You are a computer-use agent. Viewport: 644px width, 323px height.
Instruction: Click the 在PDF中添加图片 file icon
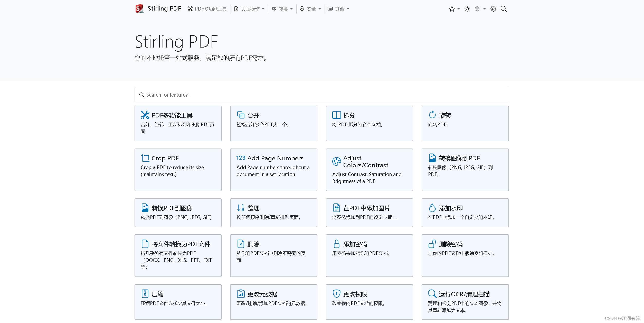[x=336, y=208]
